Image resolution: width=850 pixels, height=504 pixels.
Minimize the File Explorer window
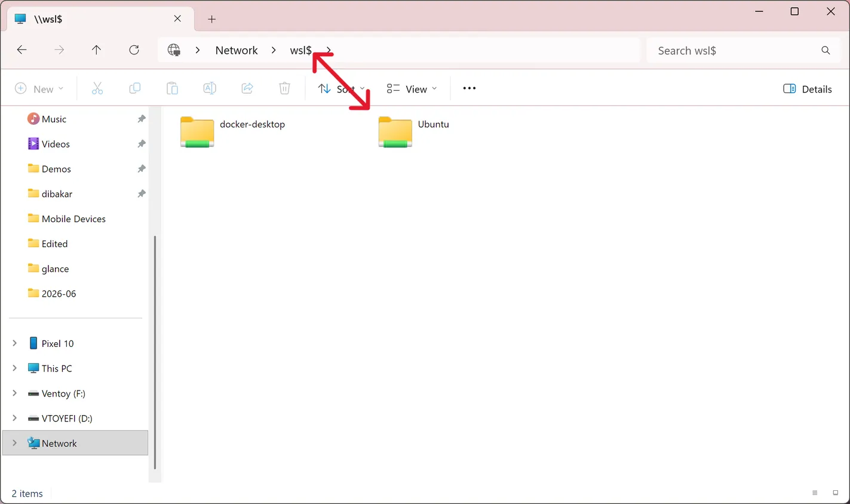(759, 11)
